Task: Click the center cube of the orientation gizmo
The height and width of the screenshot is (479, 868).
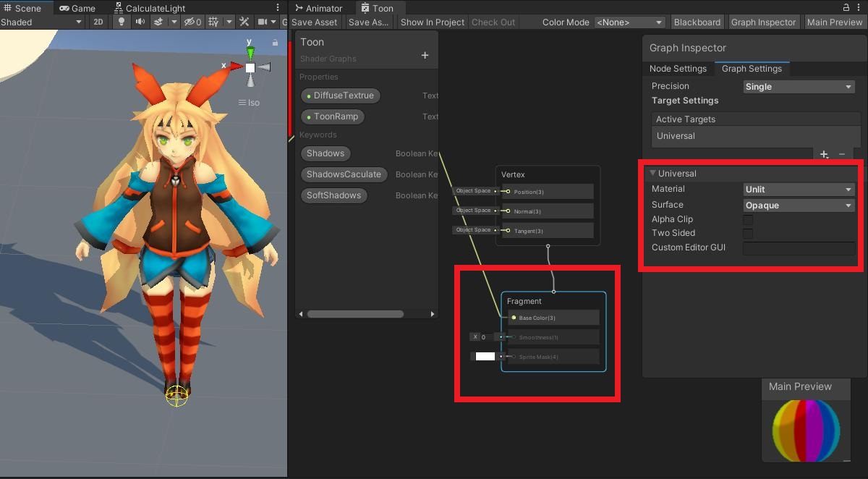Action: [250, 67]
